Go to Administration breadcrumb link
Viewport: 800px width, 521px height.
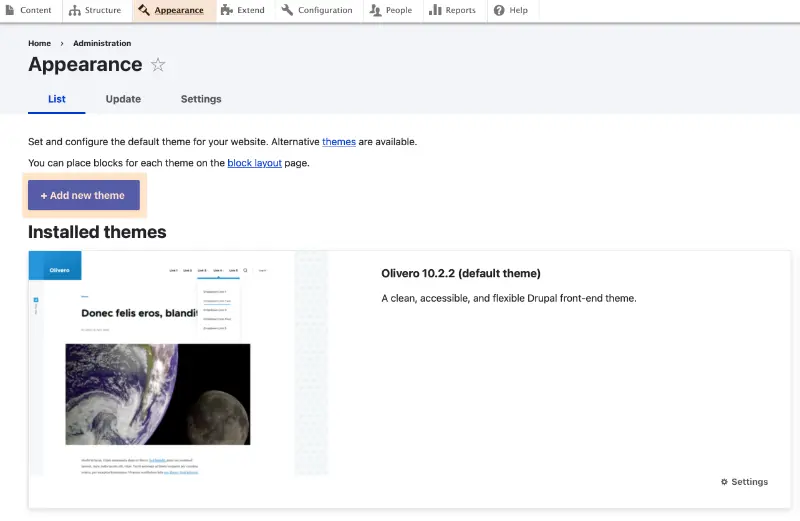point(102,43)
